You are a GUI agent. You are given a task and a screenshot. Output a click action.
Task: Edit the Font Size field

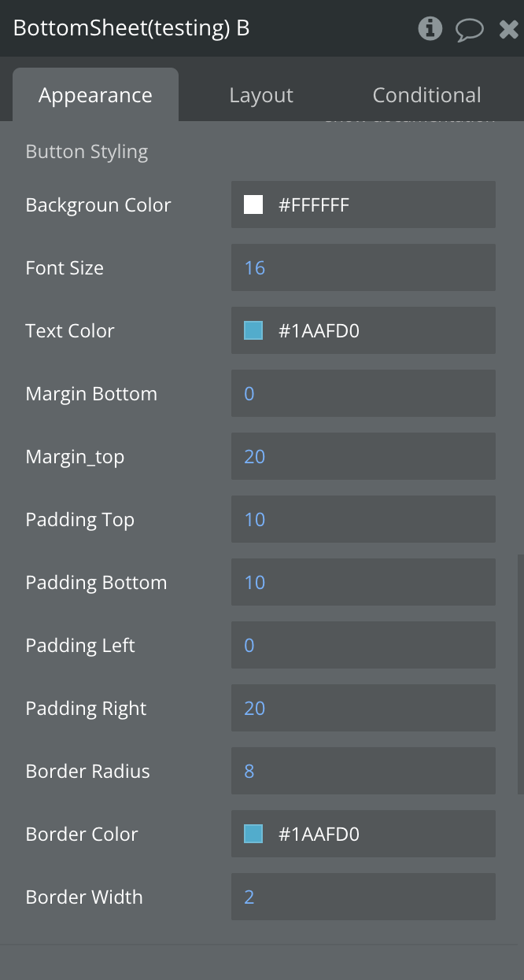363,268
